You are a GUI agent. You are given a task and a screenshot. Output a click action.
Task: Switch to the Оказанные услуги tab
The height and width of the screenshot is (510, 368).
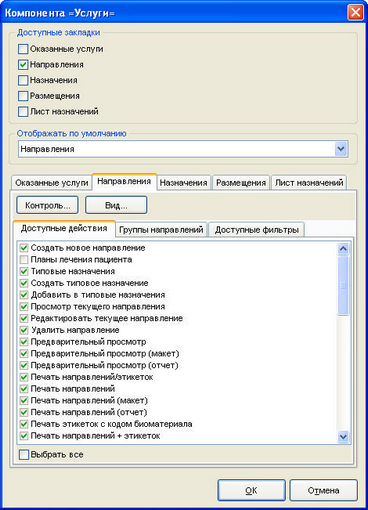click(52, 183)
